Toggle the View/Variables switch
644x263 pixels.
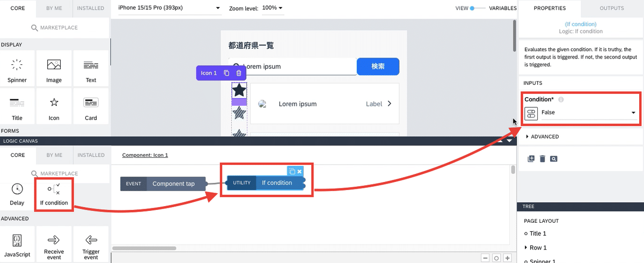point(478,8)
